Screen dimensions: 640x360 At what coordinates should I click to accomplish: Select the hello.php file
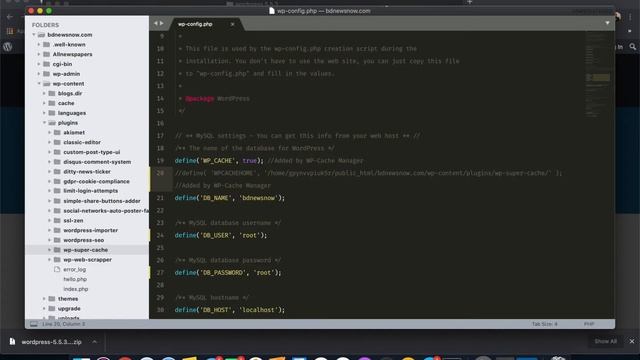75,279
